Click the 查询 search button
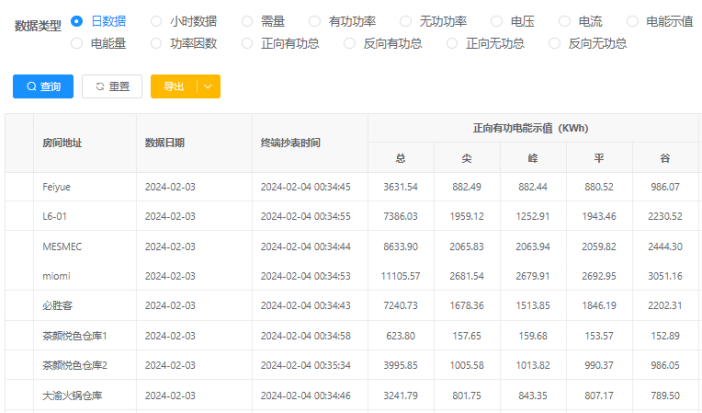This screenshot has height=413, width=702. pyautogui.click(x=43, y=87)
